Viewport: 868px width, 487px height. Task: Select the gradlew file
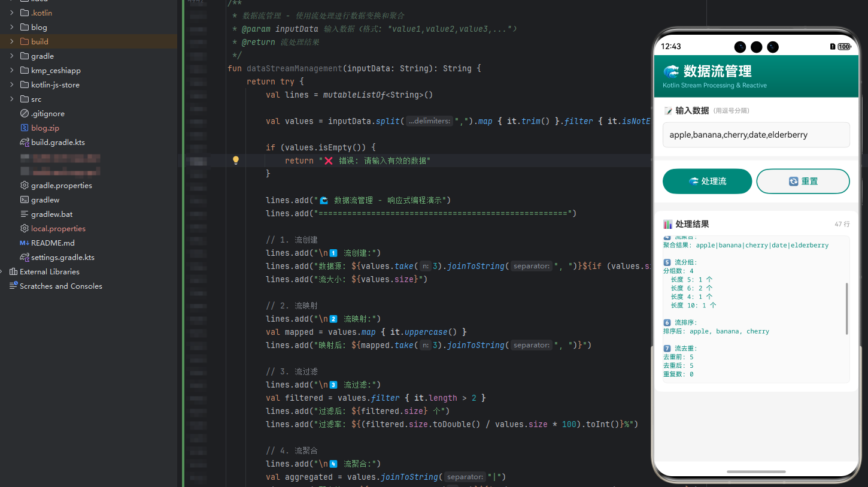click(x=45, y=199)
